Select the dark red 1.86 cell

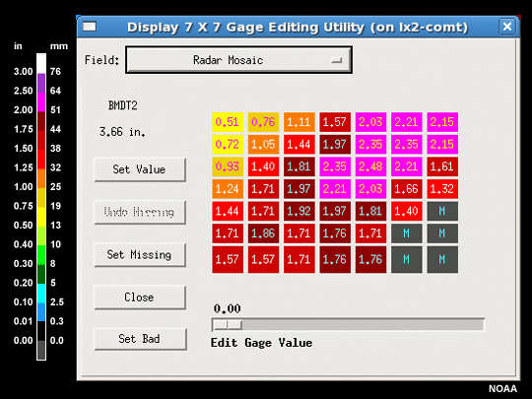click(x=263, y=233)
